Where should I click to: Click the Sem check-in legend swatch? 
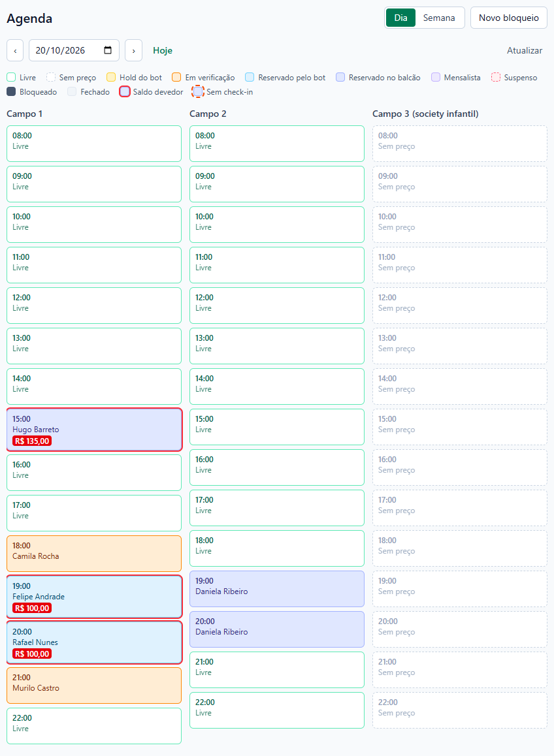point(198,91)
